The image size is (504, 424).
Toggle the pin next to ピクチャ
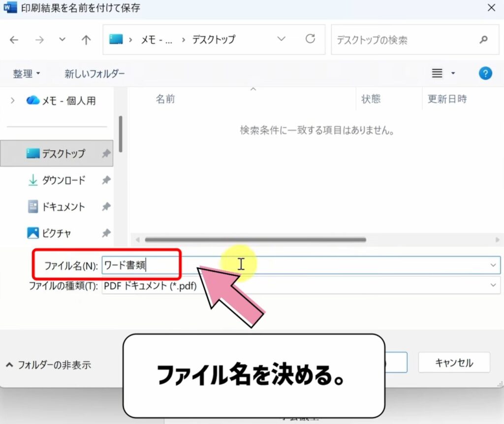(106, 233)
